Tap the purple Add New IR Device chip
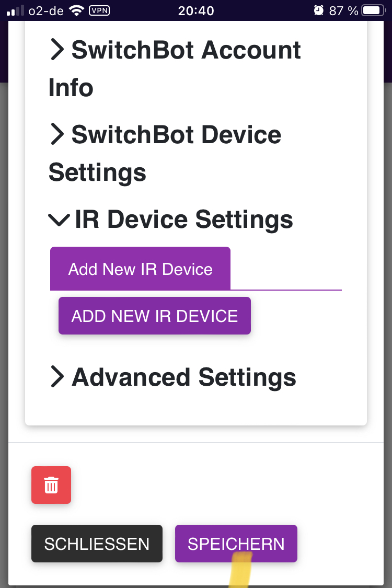The image size is (392, 588). 140,268
